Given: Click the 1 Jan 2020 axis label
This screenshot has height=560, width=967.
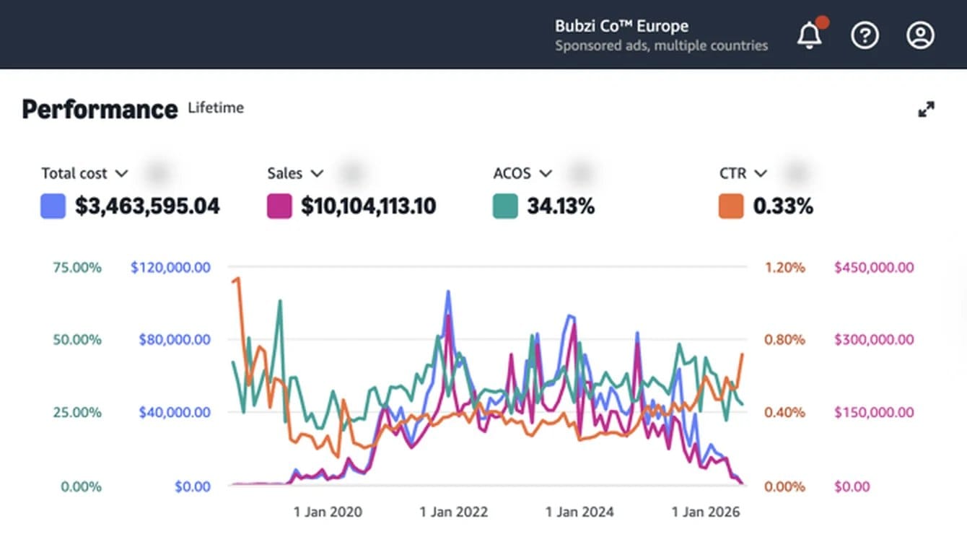Looking at the screenshot, I should 328,512.
